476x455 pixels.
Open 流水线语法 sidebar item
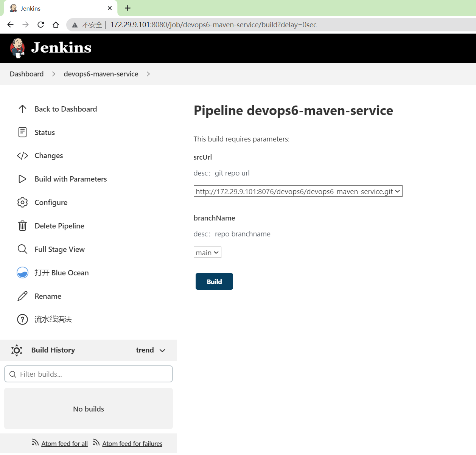tap(53, 320)
